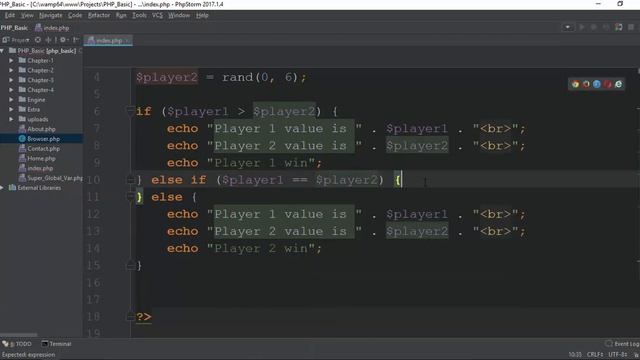
Task: Hide the Project tool window
Action: click(76, 40)
